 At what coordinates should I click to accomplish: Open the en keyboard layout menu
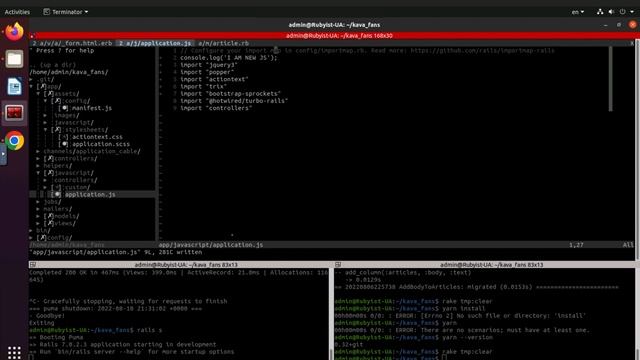tap(578, 12)
